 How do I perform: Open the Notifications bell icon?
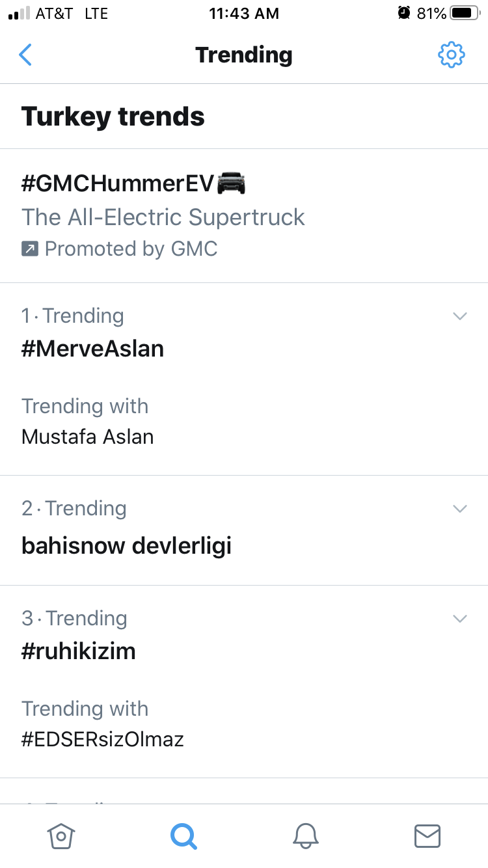[x=306, y=835]
